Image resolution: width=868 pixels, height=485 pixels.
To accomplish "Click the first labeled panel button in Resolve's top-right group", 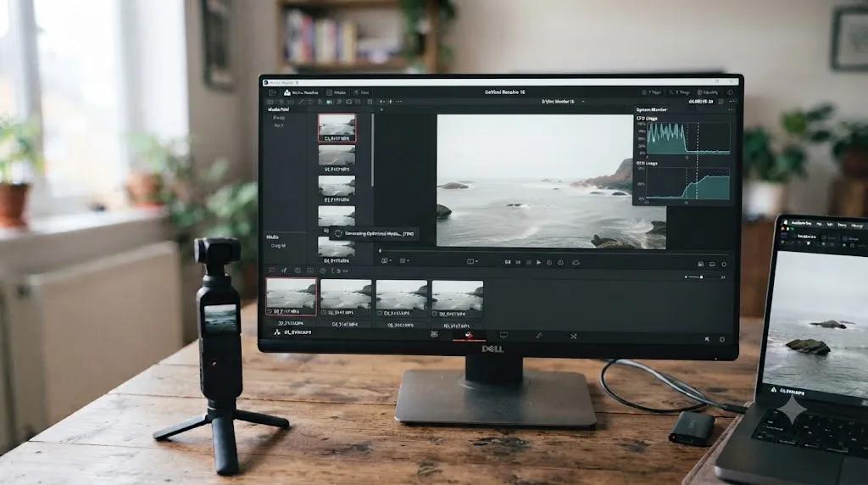I will pos(651,92).
